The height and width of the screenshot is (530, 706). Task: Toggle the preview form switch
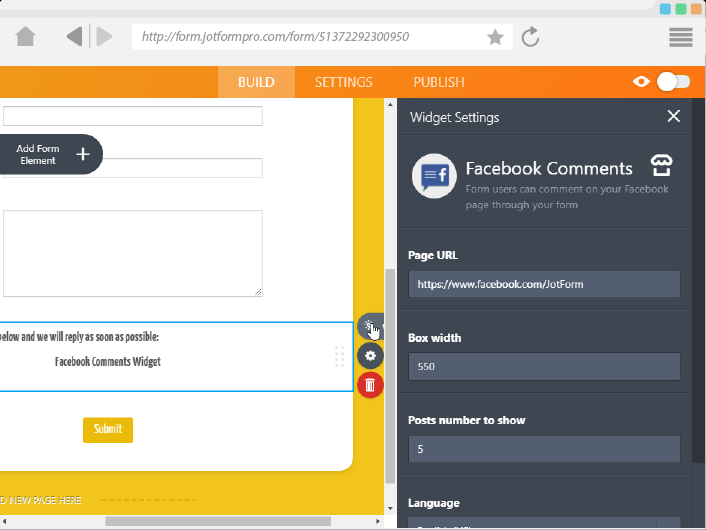point(674,82)
